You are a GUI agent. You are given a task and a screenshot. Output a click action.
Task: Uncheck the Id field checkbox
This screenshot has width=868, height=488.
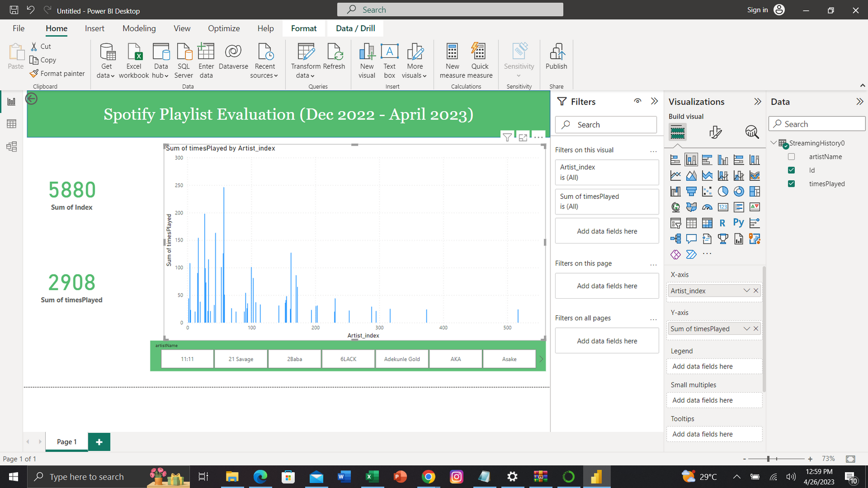tap(792, 170)
